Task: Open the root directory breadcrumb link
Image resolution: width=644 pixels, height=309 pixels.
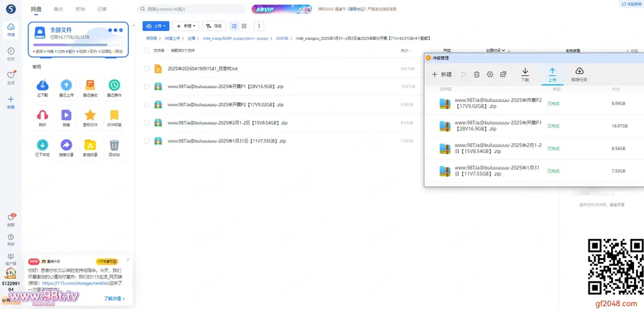Action: (152, 38)
